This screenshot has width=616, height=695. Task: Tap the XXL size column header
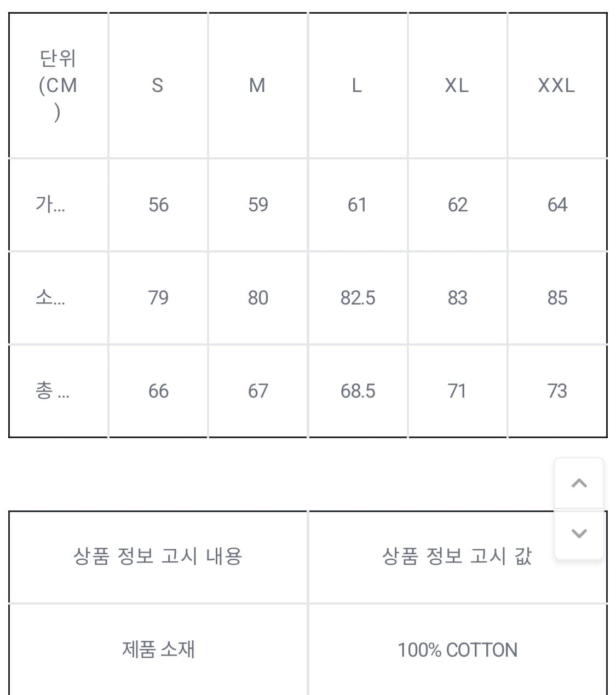(556, 85)
